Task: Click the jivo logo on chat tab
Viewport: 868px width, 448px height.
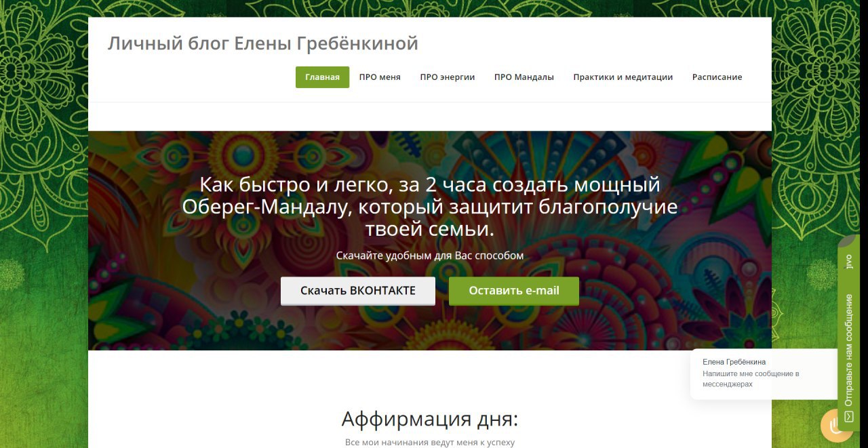Action: point(848,262)
